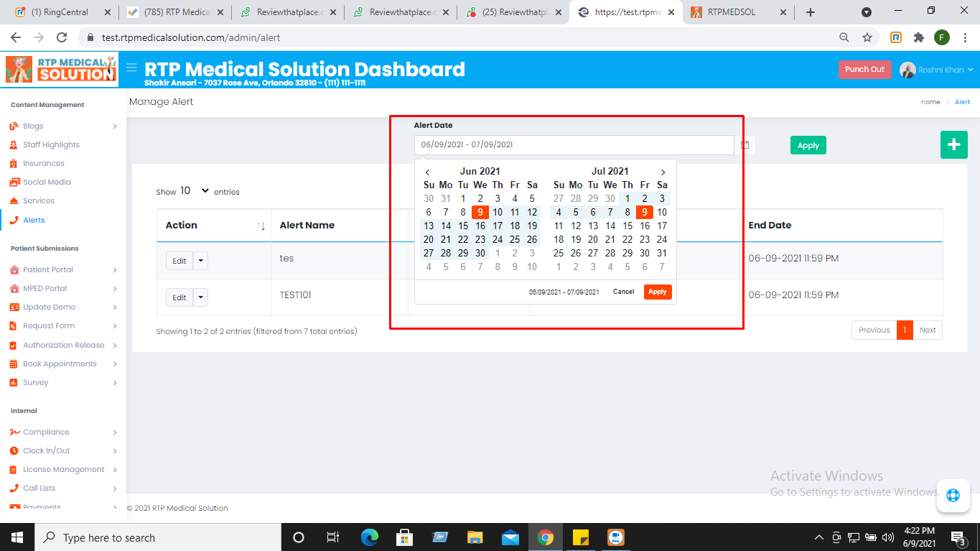Click the green Apply filter button
The image size is (980, 551).
[x=808, y=145]
